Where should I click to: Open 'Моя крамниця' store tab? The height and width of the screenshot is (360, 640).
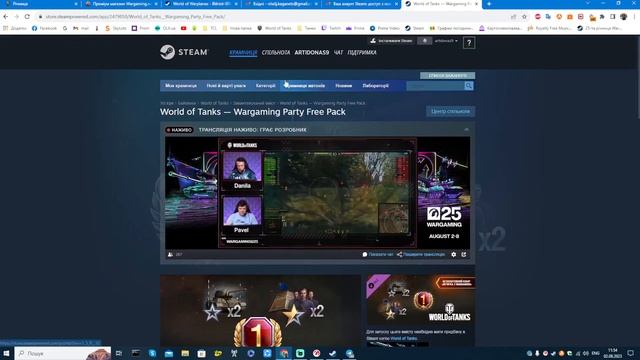click(181, 86)
